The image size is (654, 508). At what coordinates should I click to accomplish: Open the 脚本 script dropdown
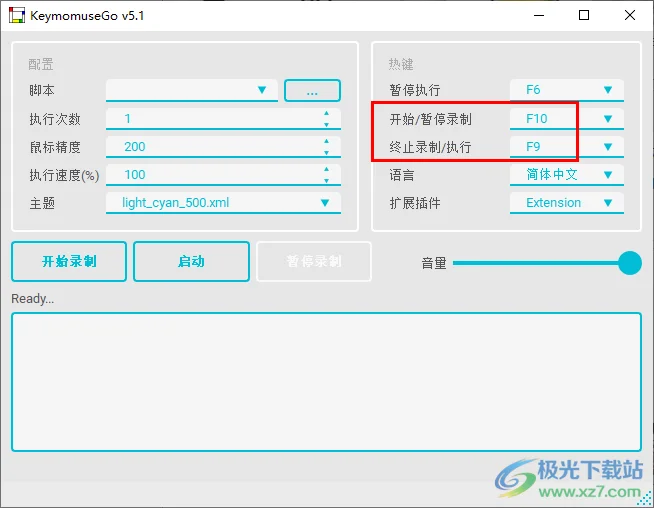pyautogui.click(x=192, y=90)
